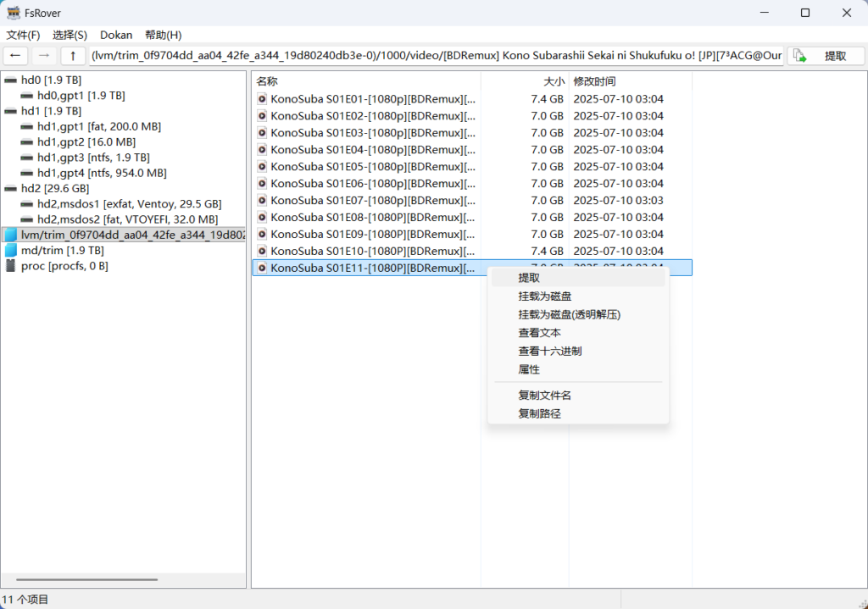Open the 选择(S) menu
The image size is (868, 609).
70,35
